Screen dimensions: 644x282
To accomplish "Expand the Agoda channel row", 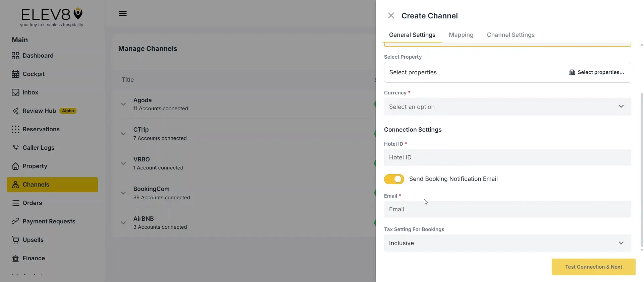I will (x=123, y=104).
